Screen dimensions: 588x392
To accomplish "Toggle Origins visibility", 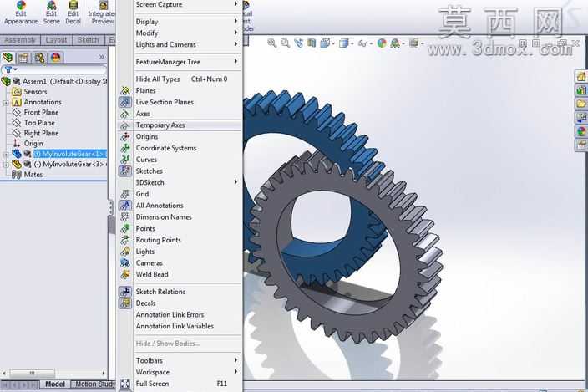I will [x=180, y=136].
